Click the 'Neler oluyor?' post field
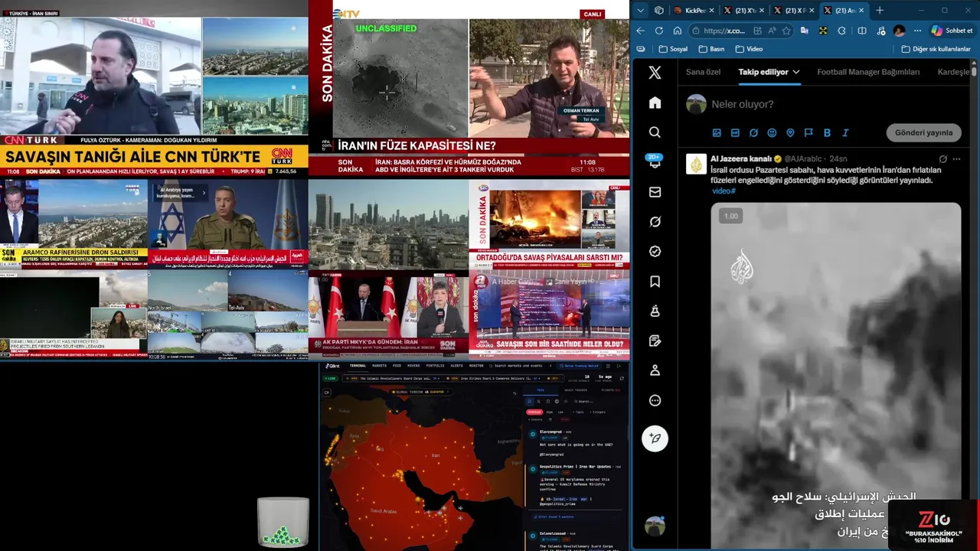 [x=743, y=104]
